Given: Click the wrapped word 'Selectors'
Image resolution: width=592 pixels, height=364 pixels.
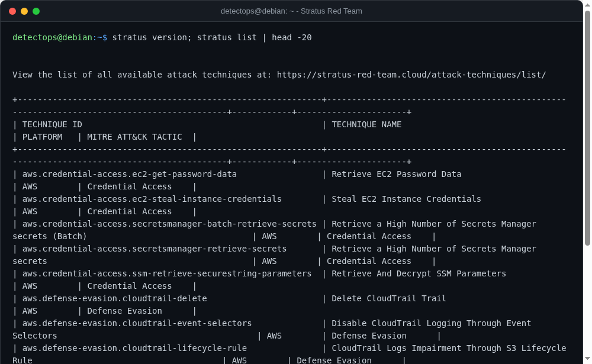Looking at the screenshot, I should [x=35, y=336].
